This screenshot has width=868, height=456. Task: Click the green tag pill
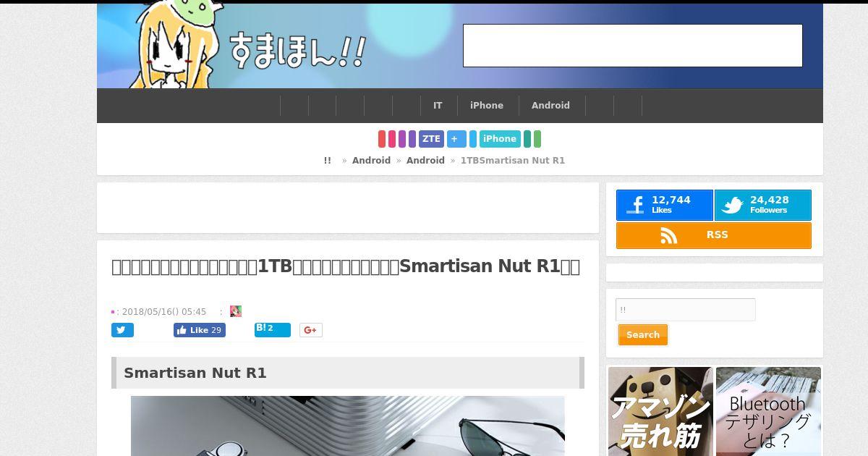click(x=537, y=139)
